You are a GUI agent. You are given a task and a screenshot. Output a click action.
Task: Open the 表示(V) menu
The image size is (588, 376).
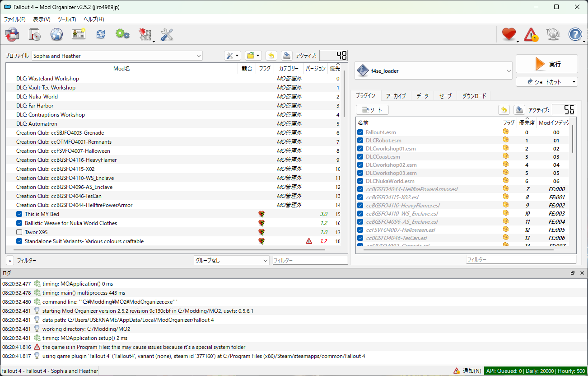click(x=42, y=19)
